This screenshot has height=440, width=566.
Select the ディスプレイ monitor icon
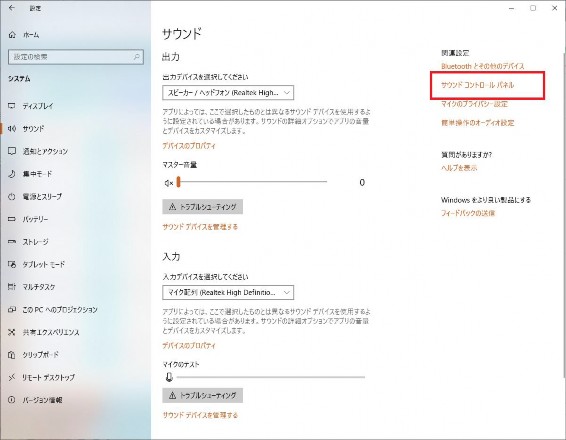(x=12, y=106)
